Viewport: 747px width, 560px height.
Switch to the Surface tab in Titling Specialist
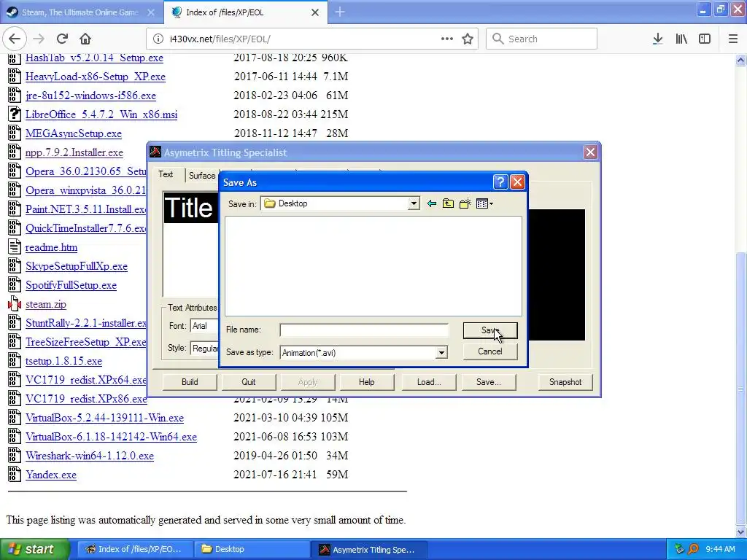pyautogui.click(x=202, y=175)
